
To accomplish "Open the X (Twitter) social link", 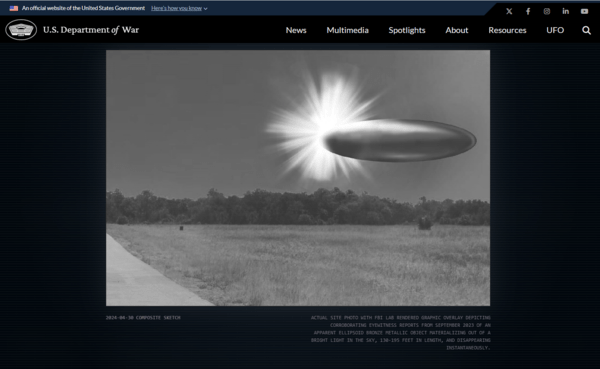I will point(509,11).
